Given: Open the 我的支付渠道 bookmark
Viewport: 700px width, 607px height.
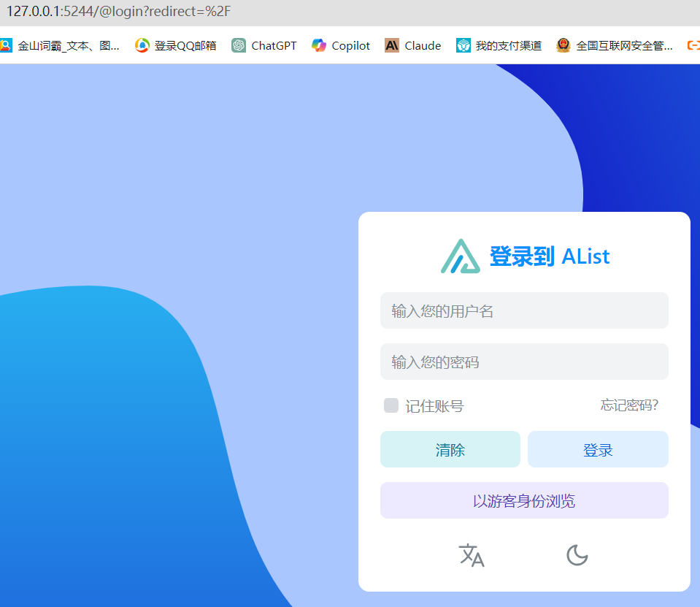Looking at the screenshot, I should coord(499,45).
